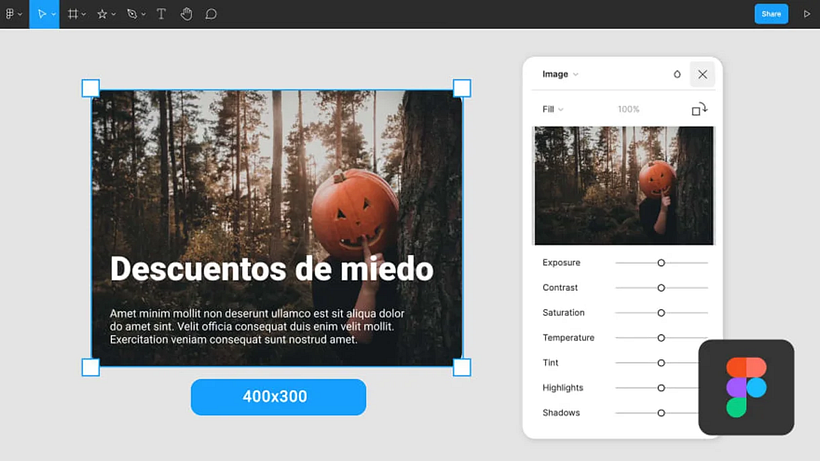Select the Hand tool

(186, 14)
